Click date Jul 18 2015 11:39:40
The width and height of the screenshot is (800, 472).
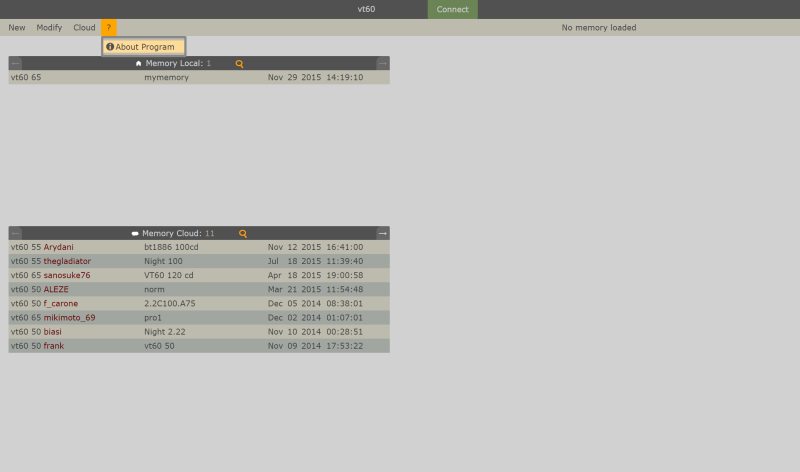tap(315, 261)
